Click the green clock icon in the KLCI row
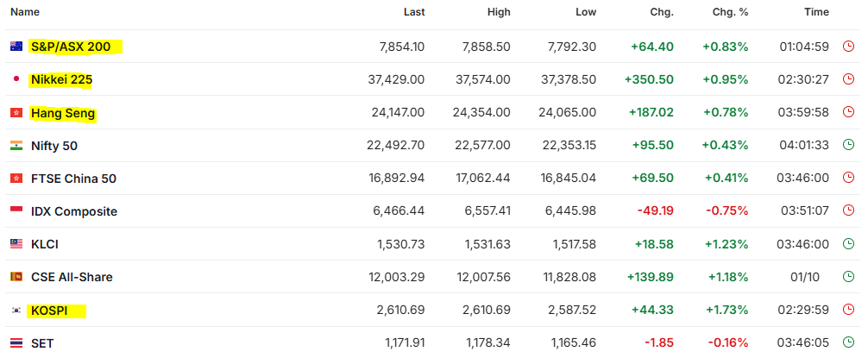The width and height of the screenshot is (868, 358). coord(848,243)
